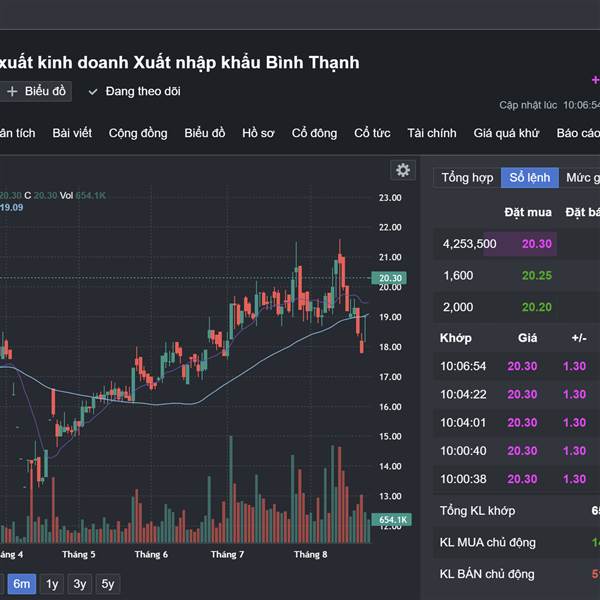Select the 10:04:01 matched trade row

516,422
